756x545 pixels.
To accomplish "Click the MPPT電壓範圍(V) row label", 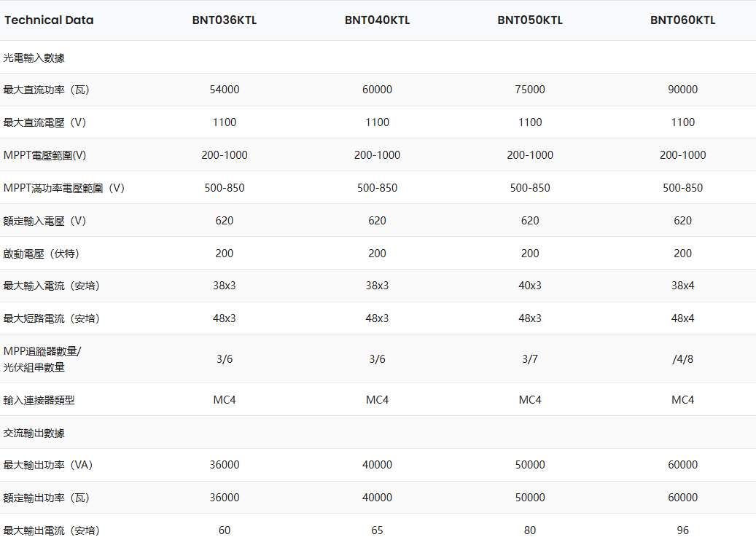I will [x=45, y=155].
